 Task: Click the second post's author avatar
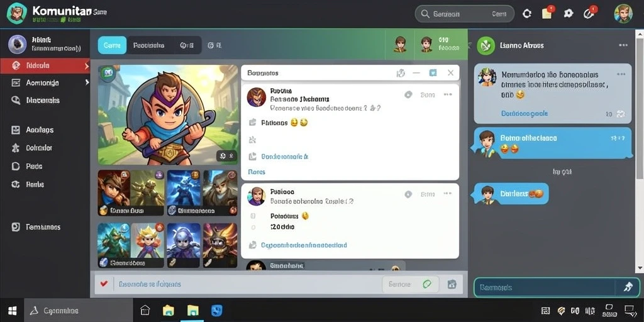pyautogui.click(x=257, y=196)
